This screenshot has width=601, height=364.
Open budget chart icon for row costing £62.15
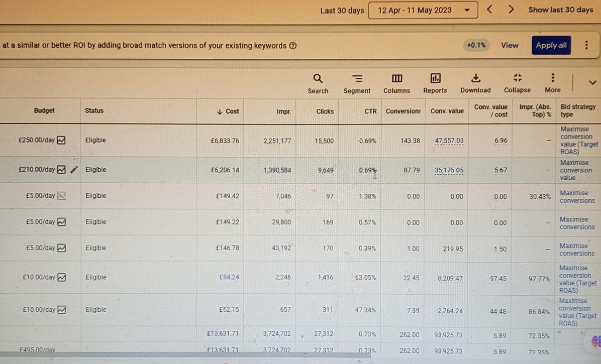[61, 309]
